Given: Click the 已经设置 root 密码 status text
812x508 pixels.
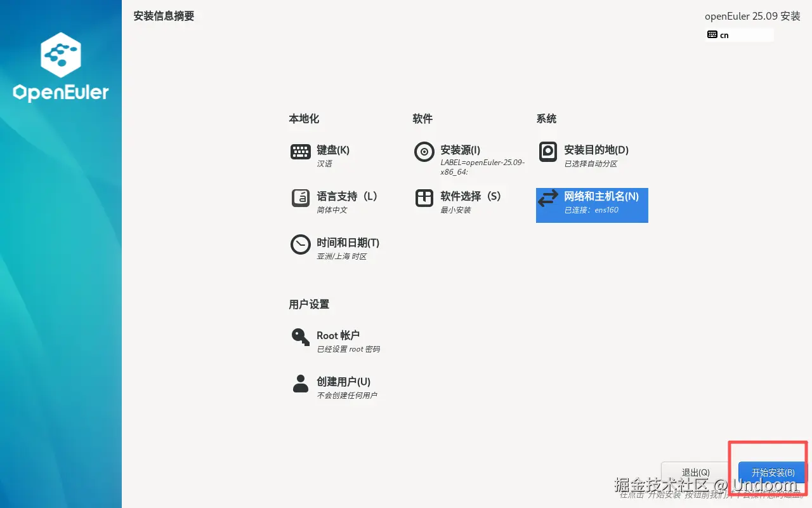Looking at the screenshot, I should (x=349, y=349).
